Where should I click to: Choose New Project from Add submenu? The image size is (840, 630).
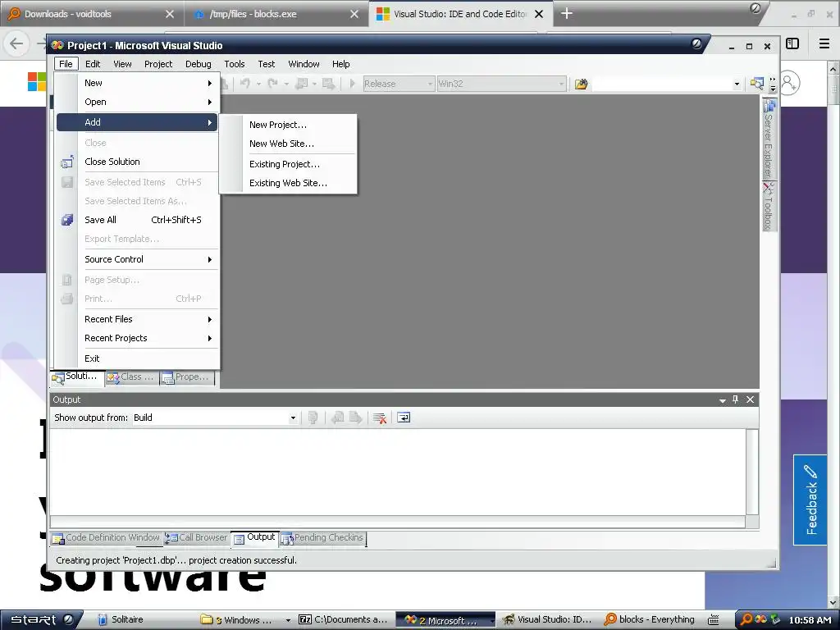pos(288,125)
